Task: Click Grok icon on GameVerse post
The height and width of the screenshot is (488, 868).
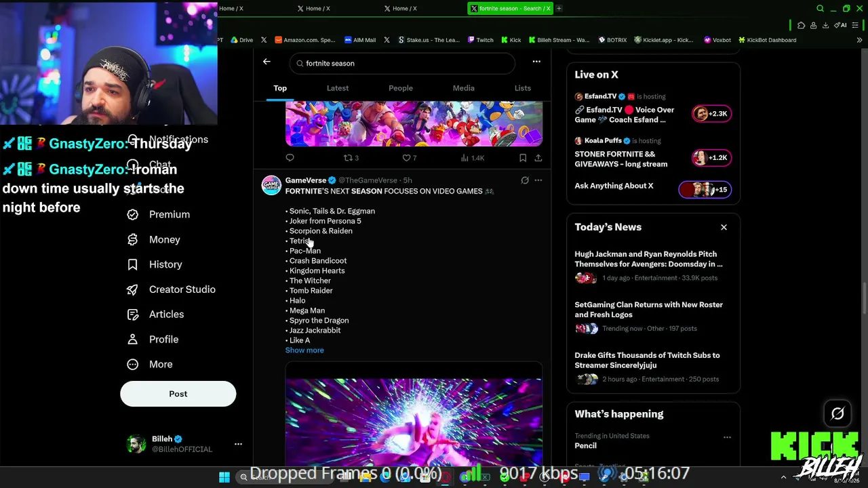Action: click(525, 180)
